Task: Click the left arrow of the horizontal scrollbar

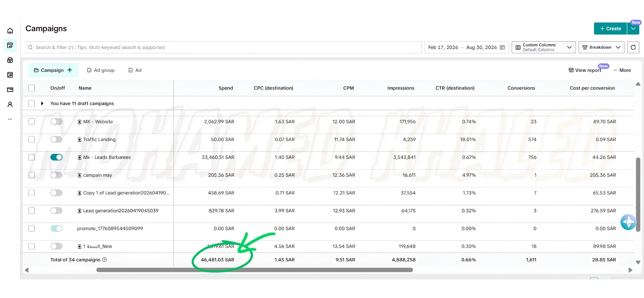Action: pos(27,270)
